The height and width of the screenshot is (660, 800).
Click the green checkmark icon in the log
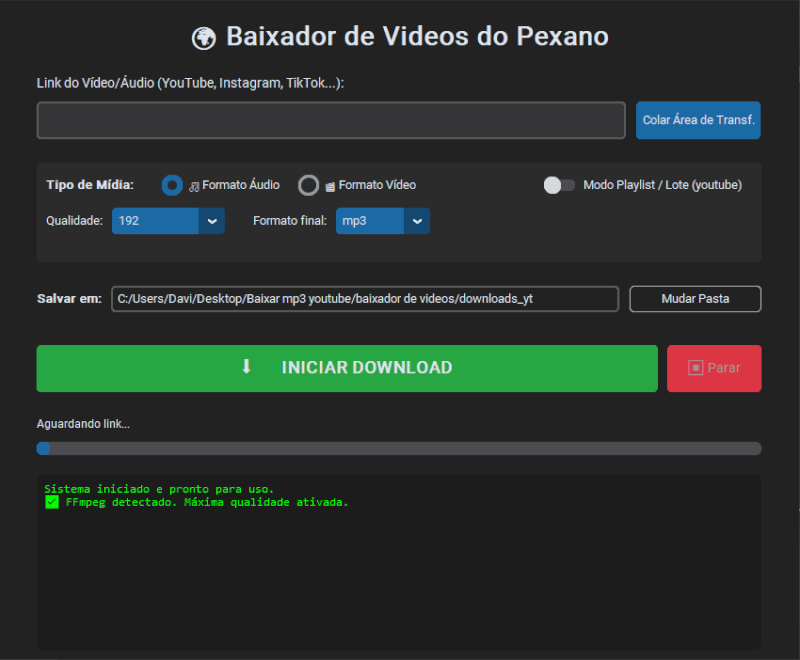52,502
